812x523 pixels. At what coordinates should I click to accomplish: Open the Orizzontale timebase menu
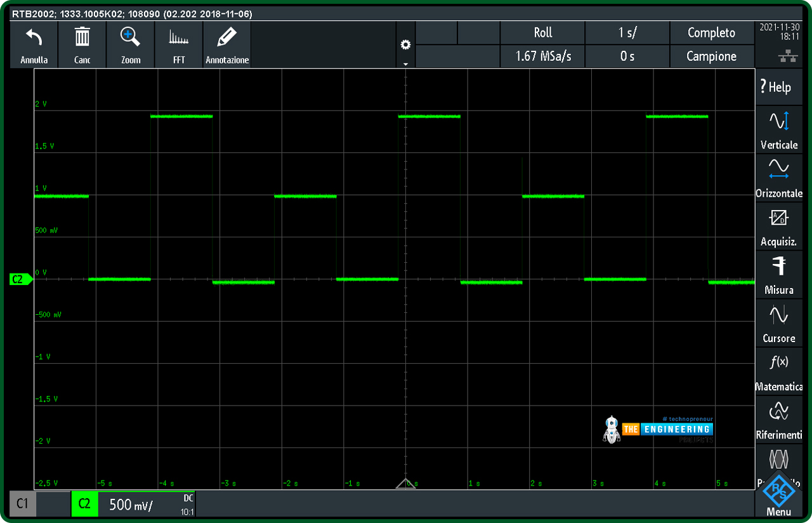778,178
